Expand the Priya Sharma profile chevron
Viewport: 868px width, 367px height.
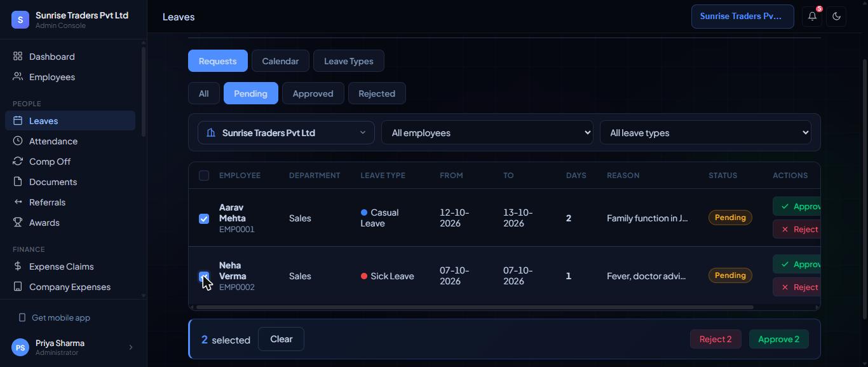coord(131,347)
